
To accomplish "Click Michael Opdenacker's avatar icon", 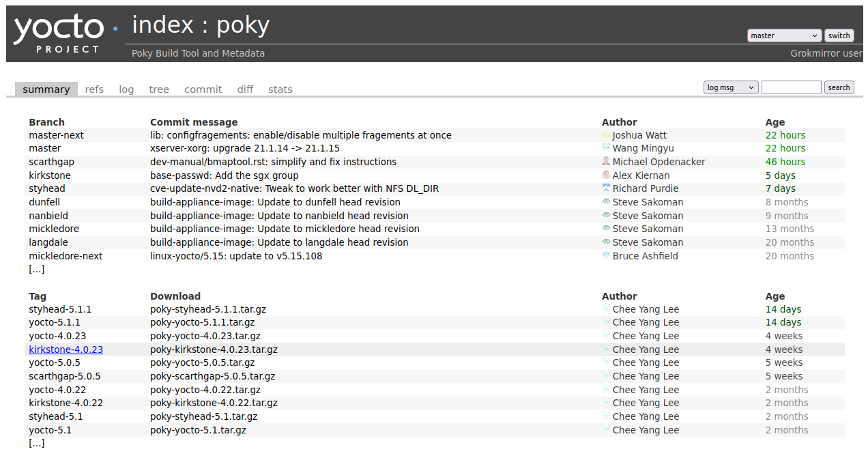I will coord(606,161).
